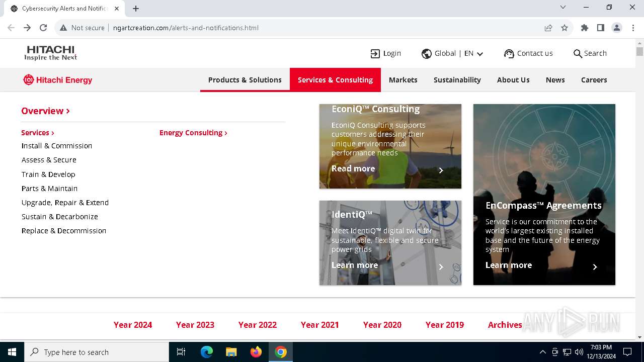Viewport: 644px width, 362px height.
Task: Open the News menu item
Action: click(x=555, y=80)
